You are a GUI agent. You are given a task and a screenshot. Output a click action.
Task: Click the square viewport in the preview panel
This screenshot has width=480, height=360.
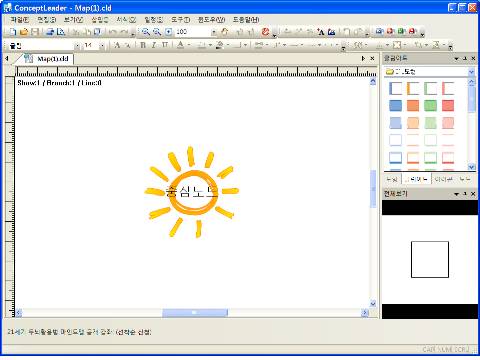click(430, 259)
